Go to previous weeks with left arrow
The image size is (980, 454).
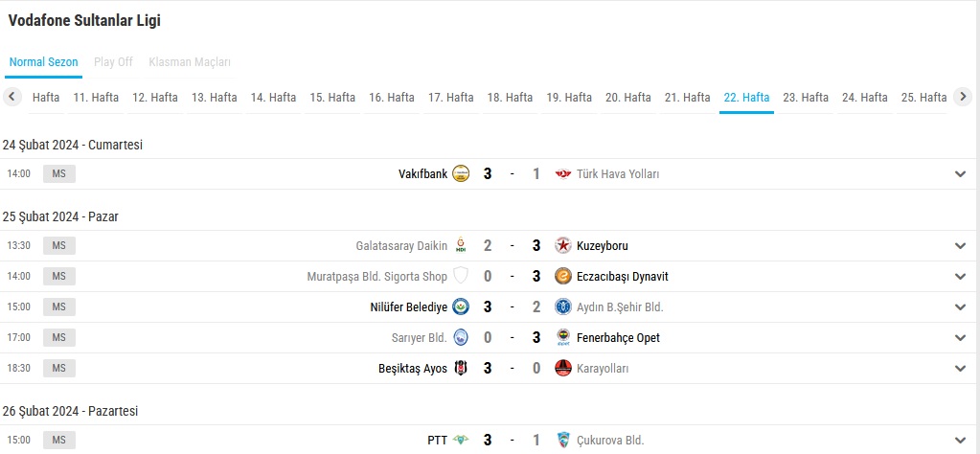click(12, 96)
